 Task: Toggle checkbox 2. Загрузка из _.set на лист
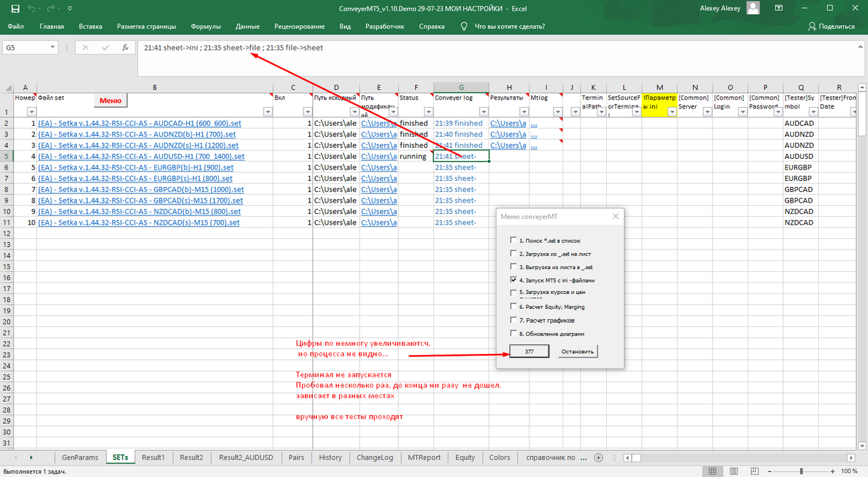513,254
